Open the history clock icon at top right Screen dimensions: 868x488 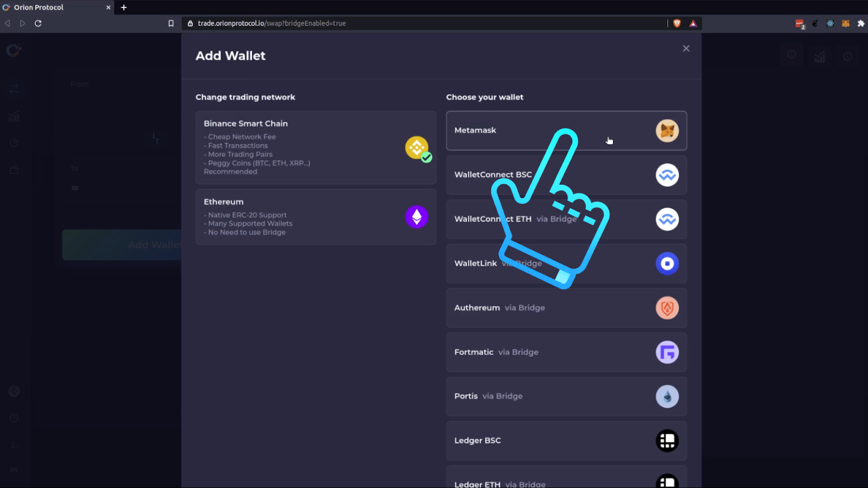tap(847, 56)
